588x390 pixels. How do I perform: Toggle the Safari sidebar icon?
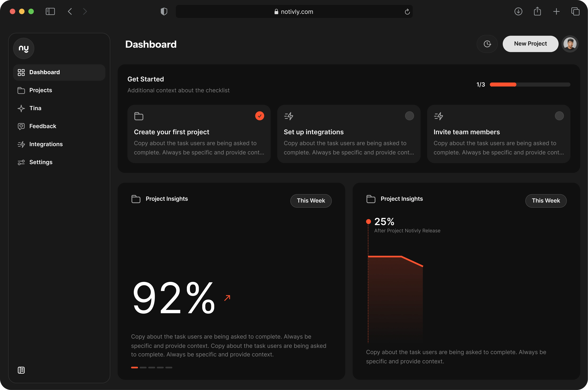(x=50, y=11)
